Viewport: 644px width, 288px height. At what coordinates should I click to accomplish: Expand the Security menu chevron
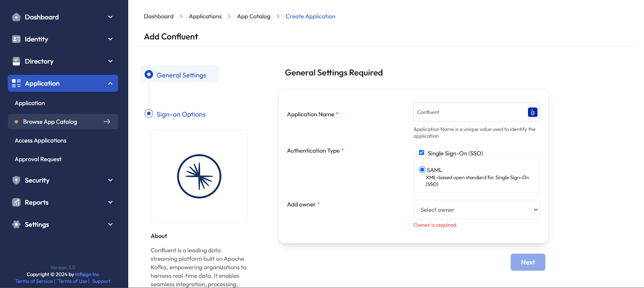[x=110, y=180]
